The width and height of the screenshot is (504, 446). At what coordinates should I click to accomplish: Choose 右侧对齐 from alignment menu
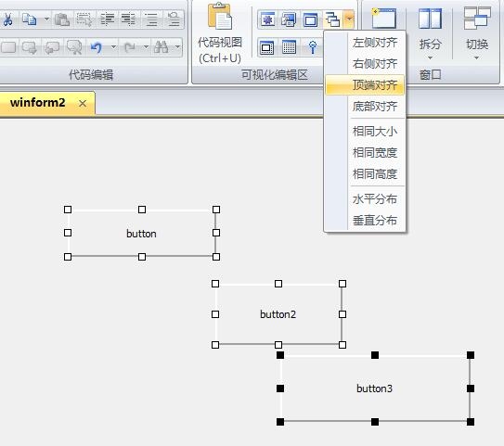365,64
